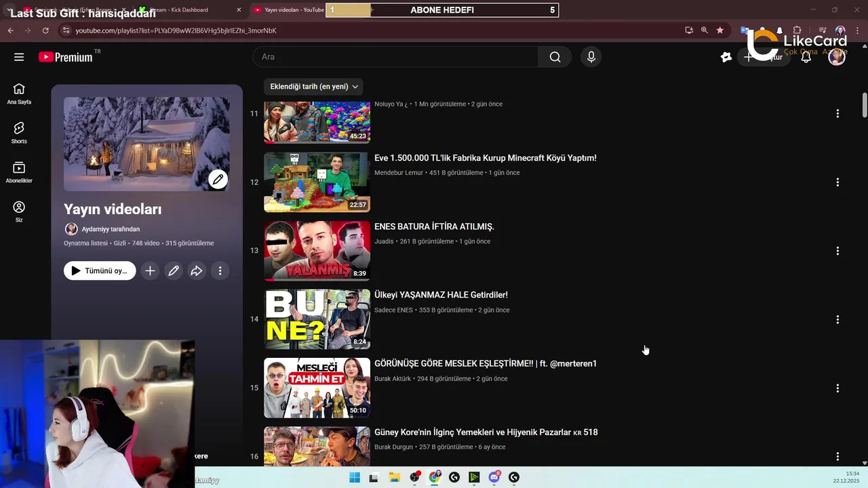The height and width of the screenshot is (488, 868).
Task: Click the search magnifier button
Action: pos(555,57)
